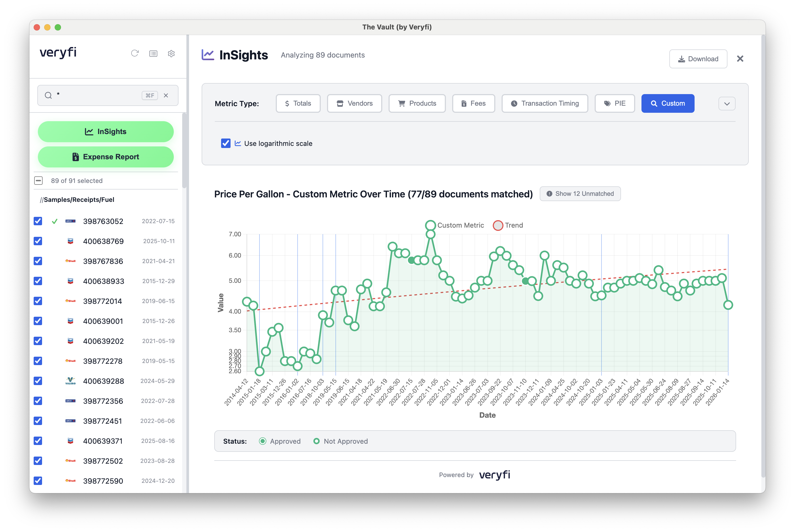Open the settings gear in the sidebar
This screenshot has width=795, height=532.
(x=171, y=54)
